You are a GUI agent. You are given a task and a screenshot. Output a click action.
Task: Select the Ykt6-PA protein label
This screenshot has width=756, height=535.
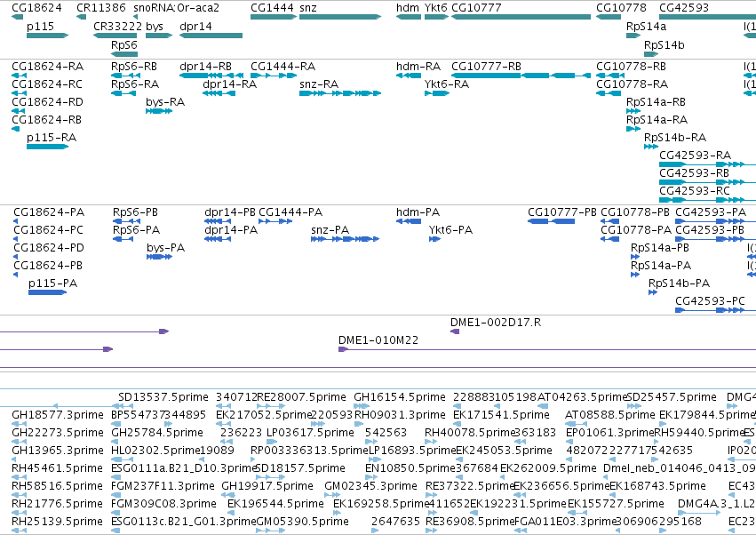point(450,230)
